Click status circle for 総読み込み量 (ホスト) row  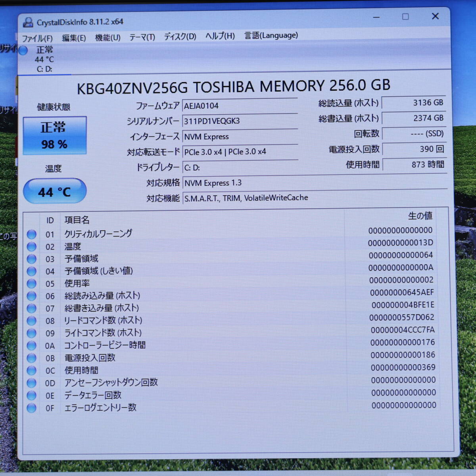32,296
